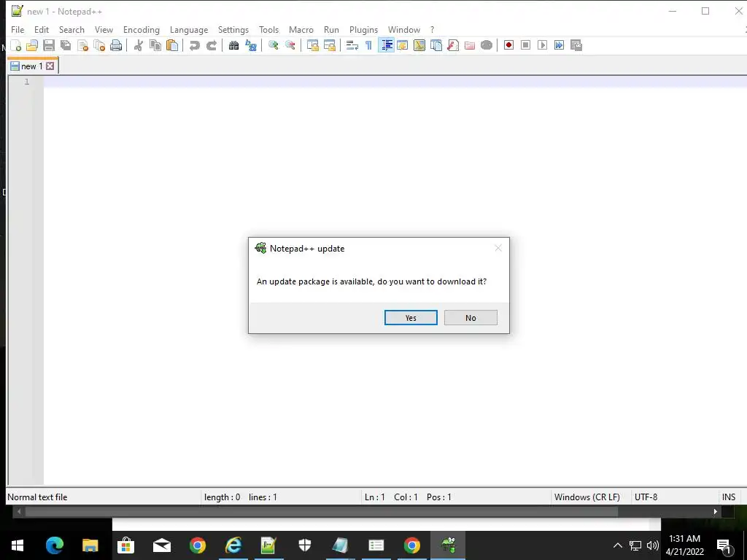
Task: Open the Windows Start menu
Action: click(18, 545)
